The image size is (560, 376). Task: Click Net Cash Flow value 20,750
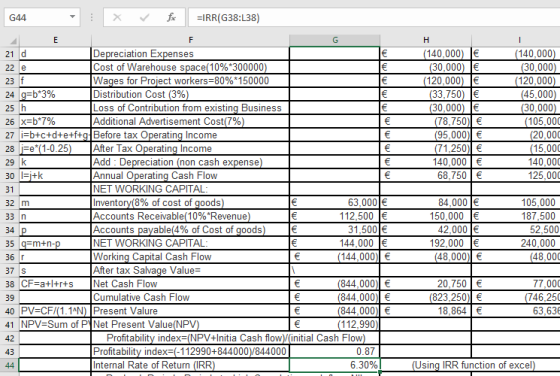coord(426,284)
